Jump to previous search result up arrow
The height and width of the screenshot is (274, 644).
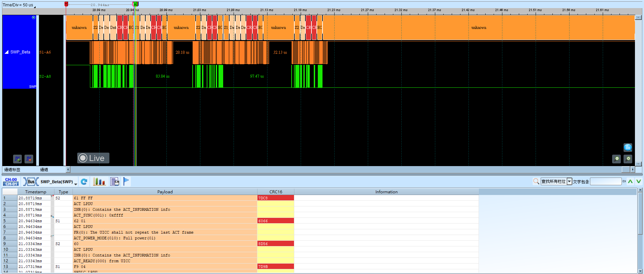click(630, 182)
